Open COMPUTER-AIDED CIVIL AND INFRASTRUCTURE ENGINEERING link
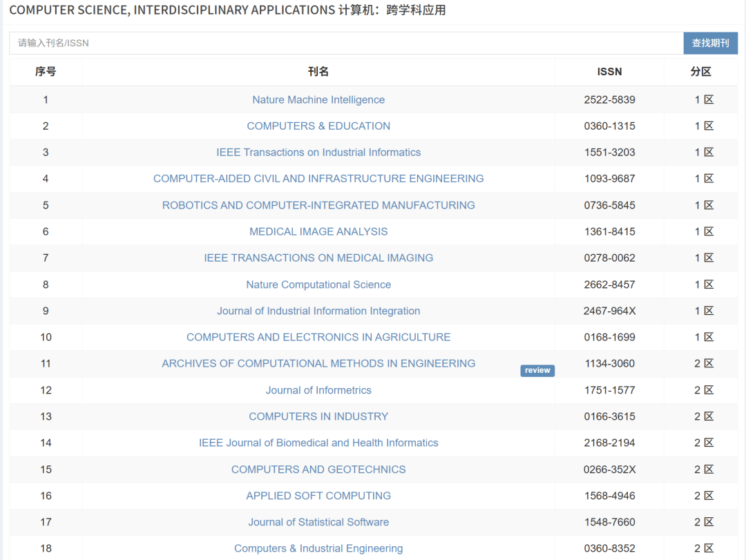This screenshot has height=560, width=746. coord(318,178)
